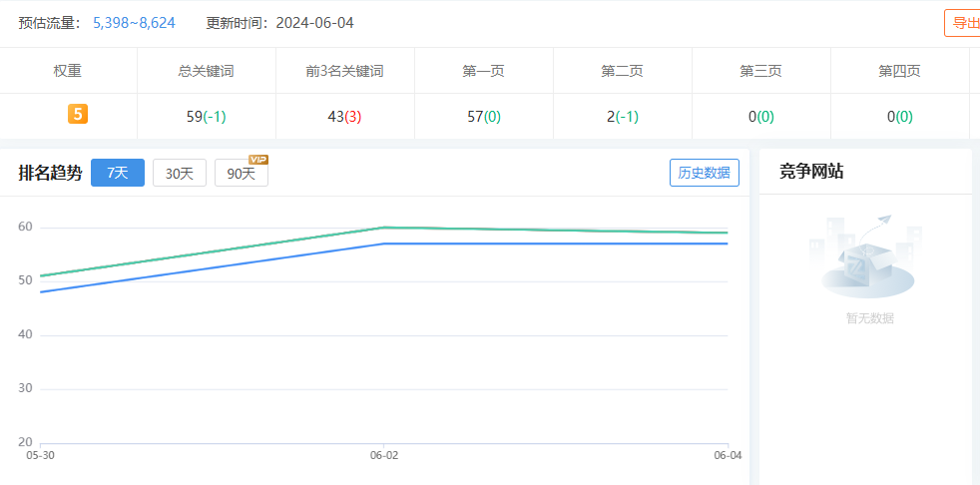Click the 总关键词 column header
Screen dimensions: 980x485
(207, 71)
